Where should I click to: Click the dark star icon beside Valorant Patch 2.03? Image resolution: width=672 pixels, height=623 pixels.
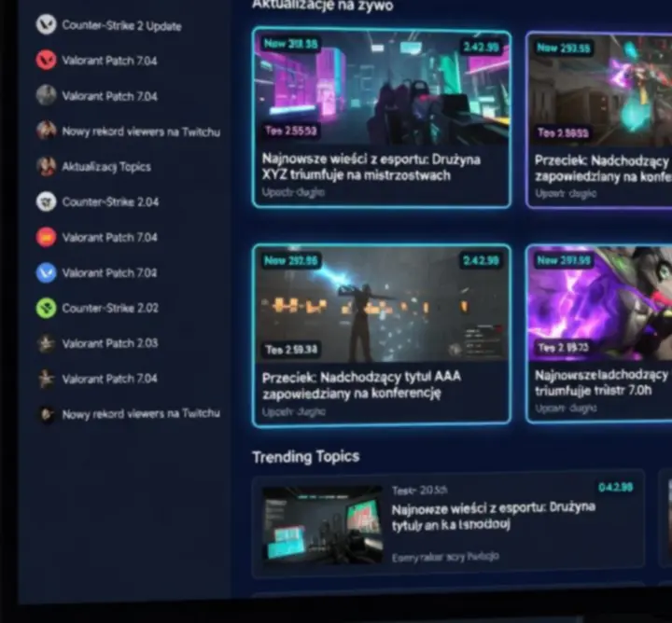coord(46,343)
